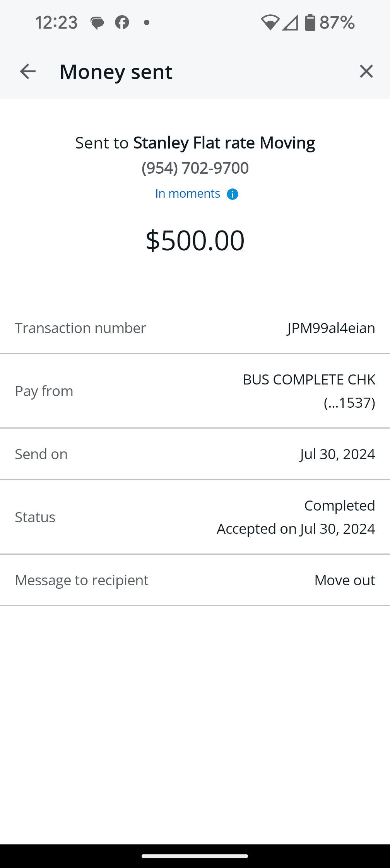Image resolution: width=390 pixels, height=868 pixels.
Task: Tap the Completed status text
Action: [x=340, y=506]
